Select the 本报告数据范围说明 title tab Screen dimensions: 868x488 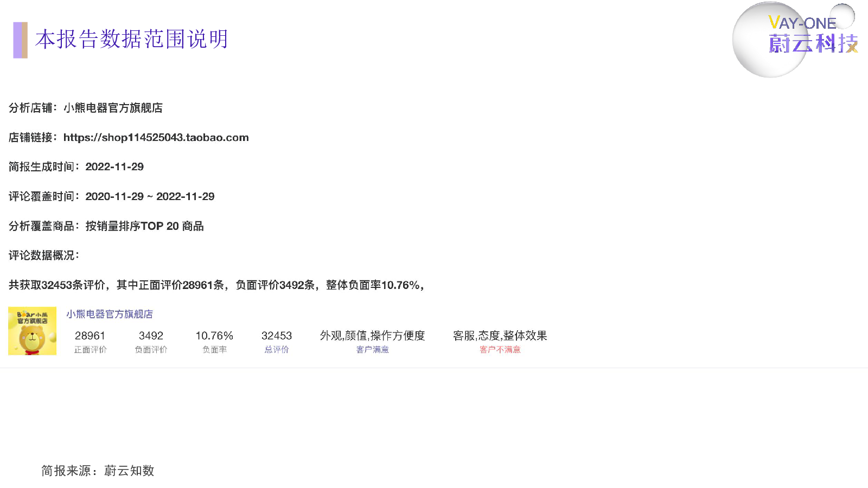coord(131,40)
